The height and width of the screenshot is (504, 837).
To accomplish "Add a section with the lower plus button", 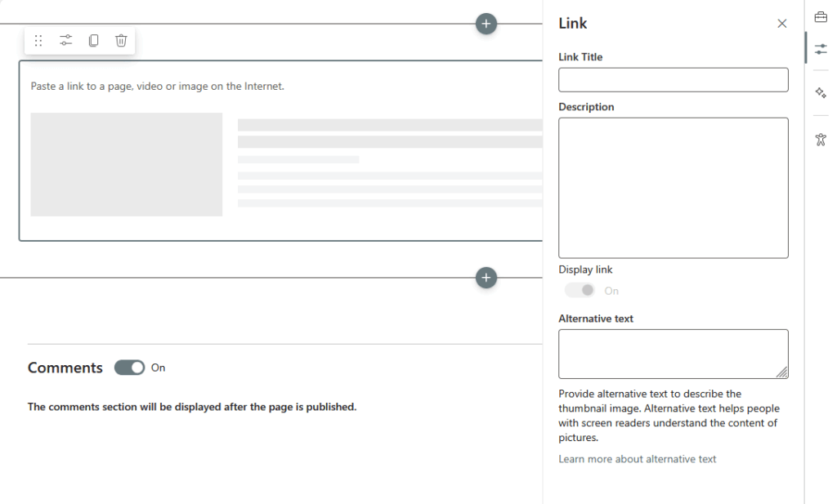I will [486, 278].
